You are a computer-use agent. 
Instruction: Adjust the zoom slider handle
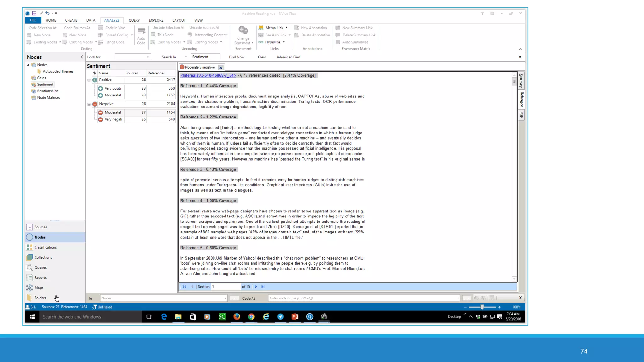tap(482, 307)
